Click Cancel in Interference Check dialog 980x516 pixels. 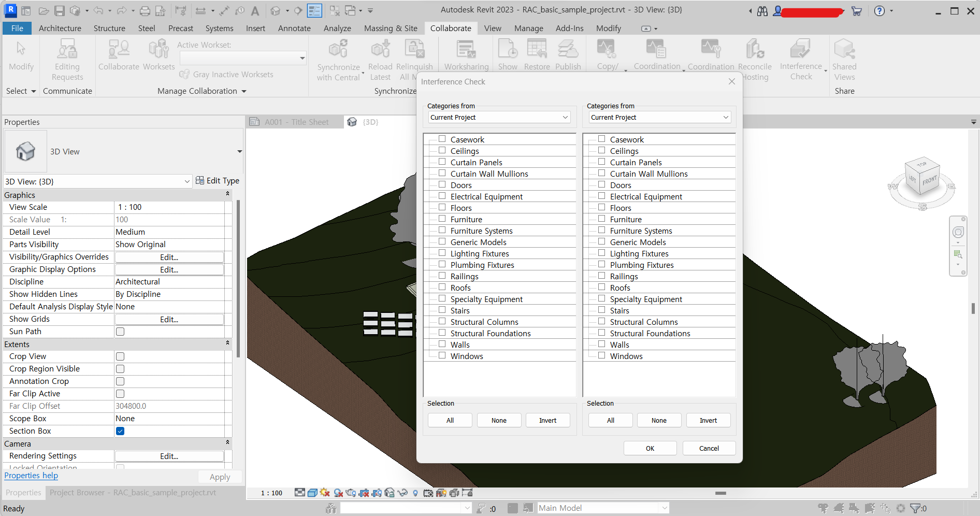(x=709, y=449)
